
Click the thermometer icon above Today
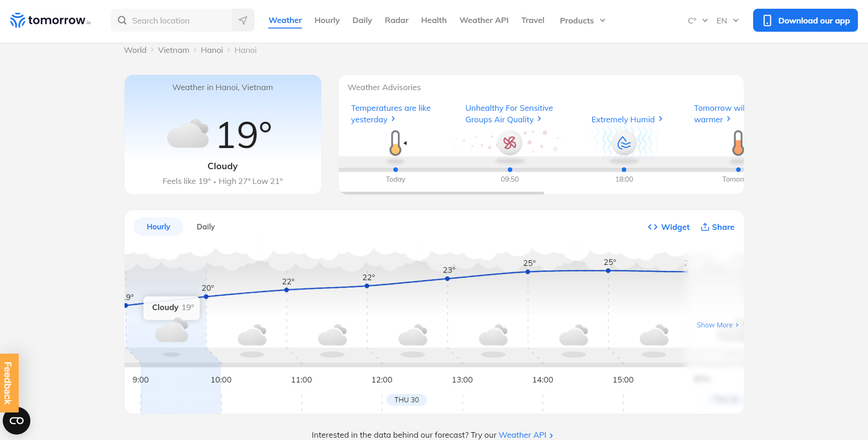(x=396, y=143)
